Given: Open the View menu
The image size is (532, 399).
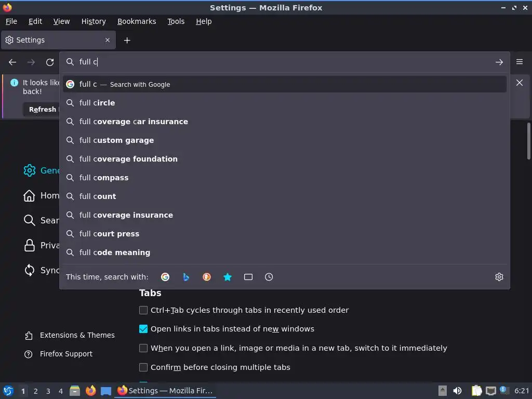Looking at the screenshot, I should click(61, 21).
